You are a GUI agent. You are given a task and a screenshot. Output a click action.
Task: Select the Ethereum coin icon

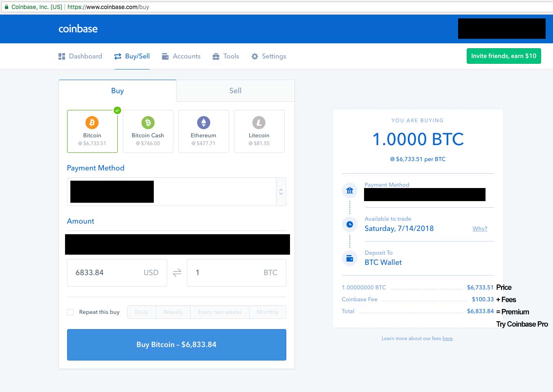pyautogui.click(x=203, y=122)
